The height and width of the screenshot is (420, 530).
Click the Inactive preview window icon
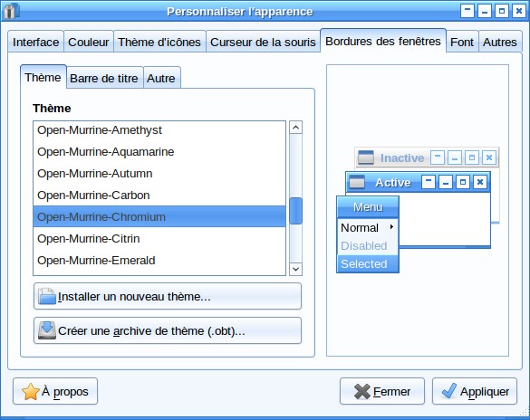tap(366, 157)
